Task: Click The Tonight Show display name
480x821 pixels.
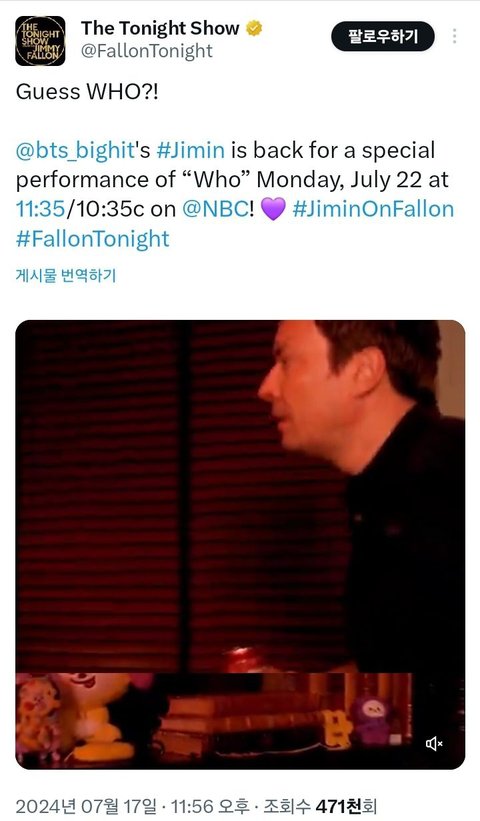Action: [x=160, y=28]
